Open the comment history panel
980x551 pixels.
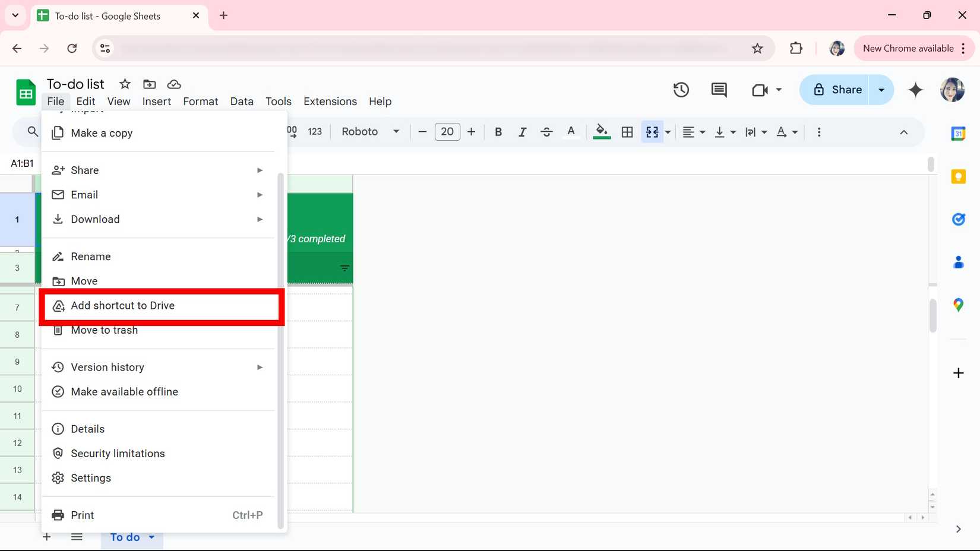pos(718,90)
